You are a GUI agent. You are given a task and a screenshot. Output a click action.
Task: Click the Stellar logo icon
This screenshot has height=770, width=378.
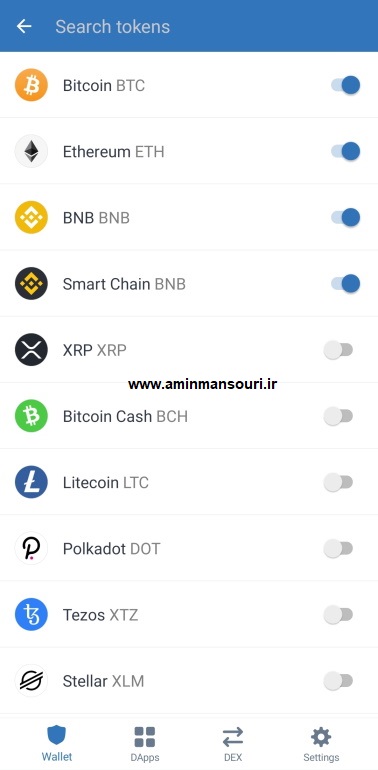tap(31, 681)
